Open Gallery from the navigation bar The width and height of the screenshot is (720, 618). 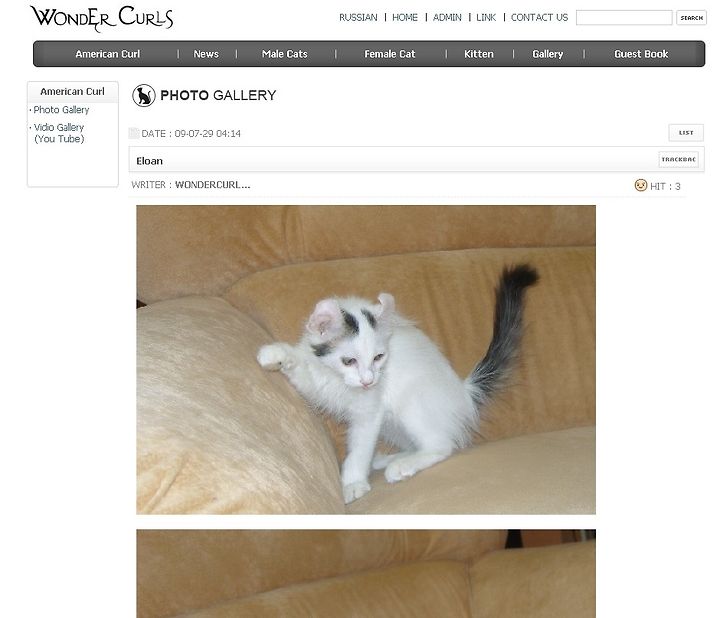point(547,54)
